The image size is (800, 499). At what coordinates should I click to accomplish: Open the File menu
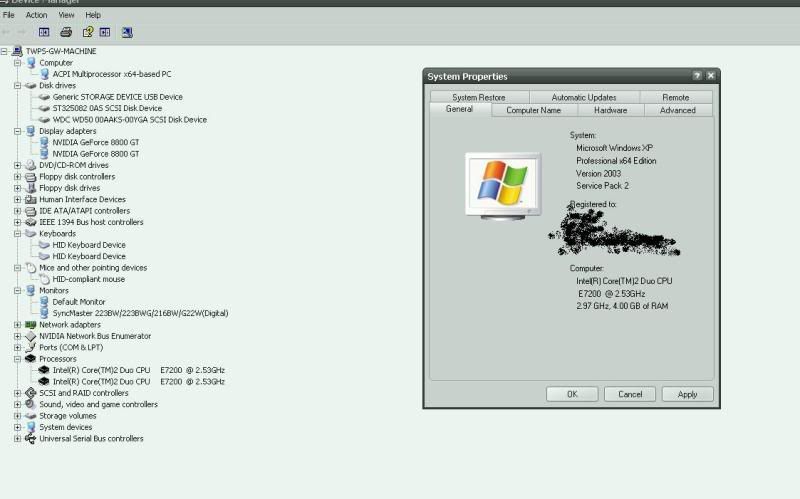tap(9, 15)
